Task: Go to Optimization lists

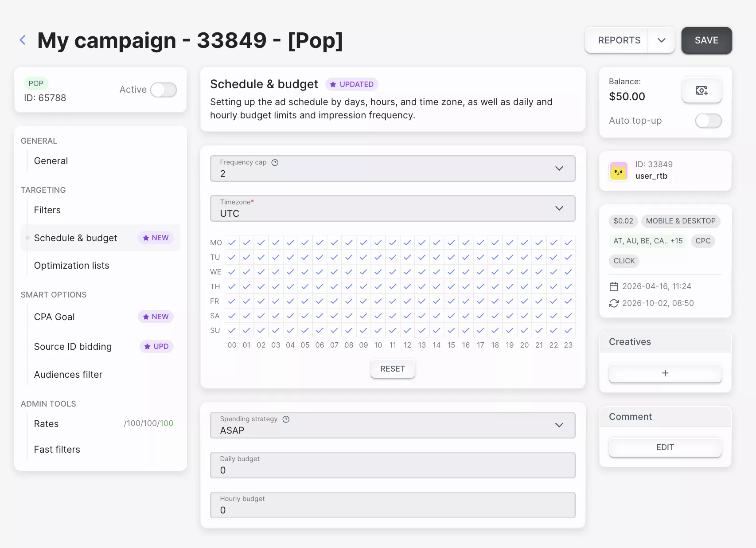Action: click(x=72, y=266)
